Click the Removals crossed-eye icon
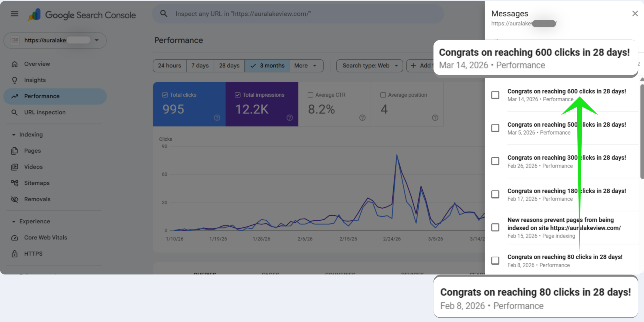Image resolution: width=644 pixels, height=322 pixels. (x=15, y=199)
